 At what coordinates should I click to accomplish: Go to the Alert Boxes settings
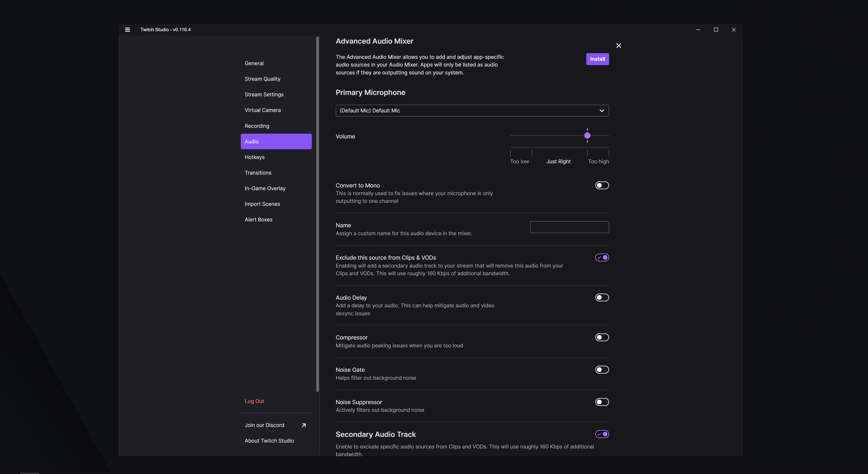click(x=258, y=219)
